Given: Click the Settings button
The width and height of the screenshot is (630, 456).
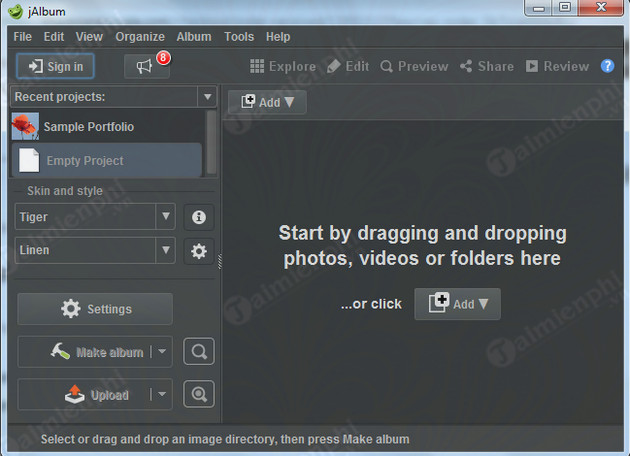Looking at the screenshot, I should [x=95, y=309].
